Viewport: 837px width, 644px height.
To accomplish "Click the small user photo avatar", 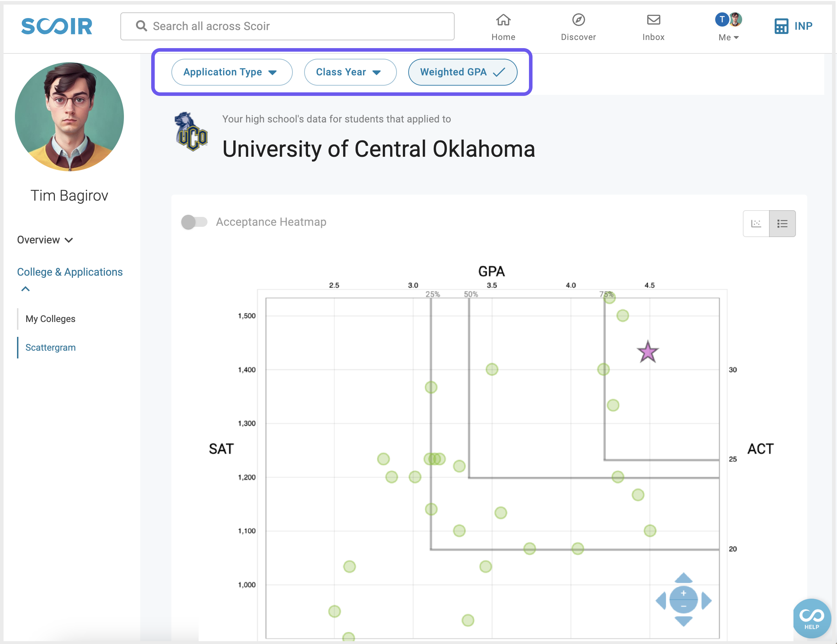I will [735, 19].
